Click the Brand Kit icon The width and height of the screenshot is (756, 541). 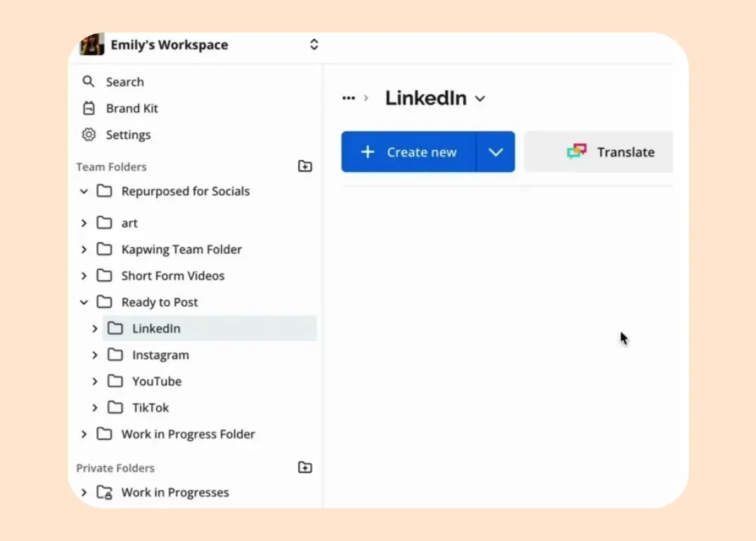[x=88, y=108]
